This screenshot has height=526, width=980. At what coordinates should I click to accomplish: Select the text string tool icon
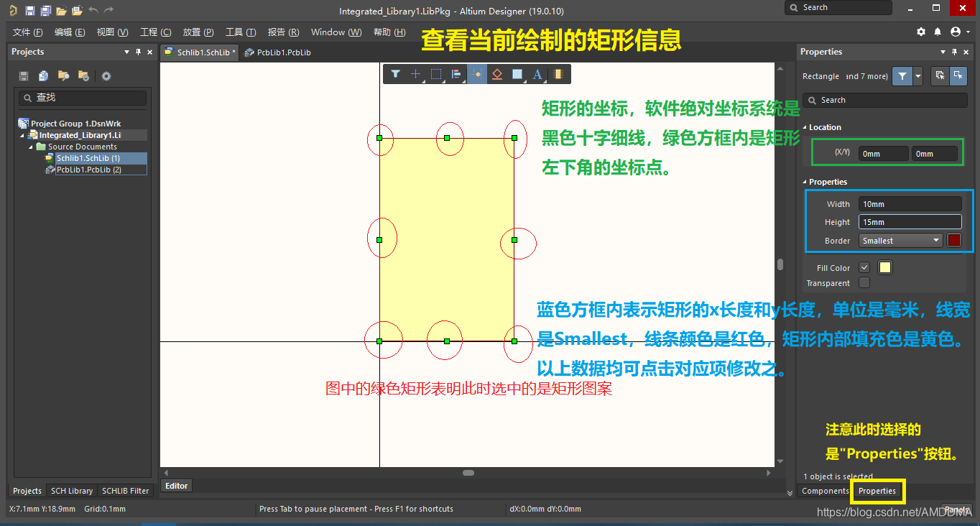tap(537, 74)
